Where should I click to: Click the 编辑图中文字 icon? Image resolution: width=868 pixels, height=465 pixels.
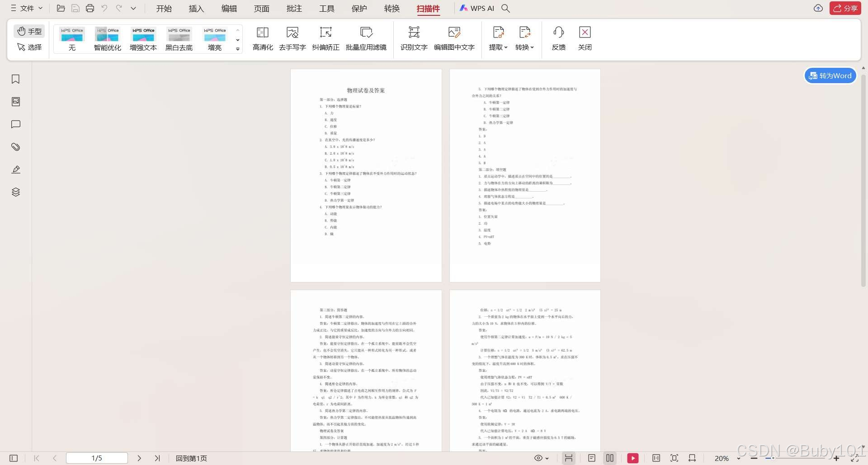(x=454, y=38)
